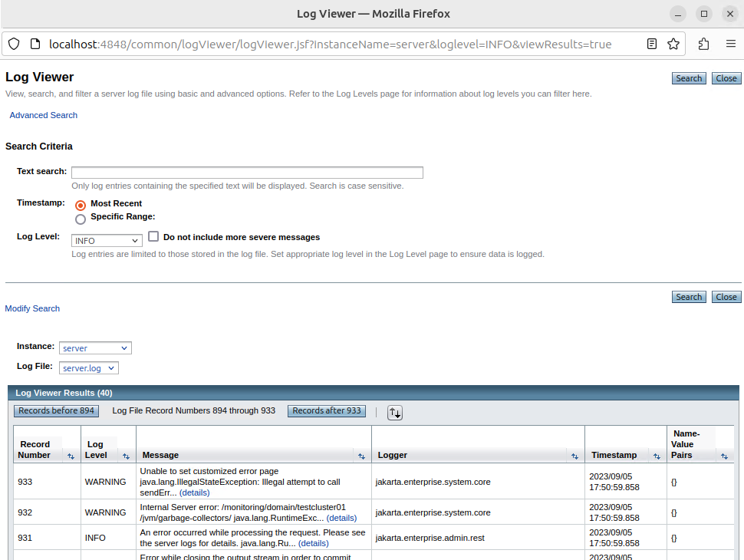Screen dimensions: 744x560
Task: Open the Advanced Search link
Action: [x=43, y=115]
